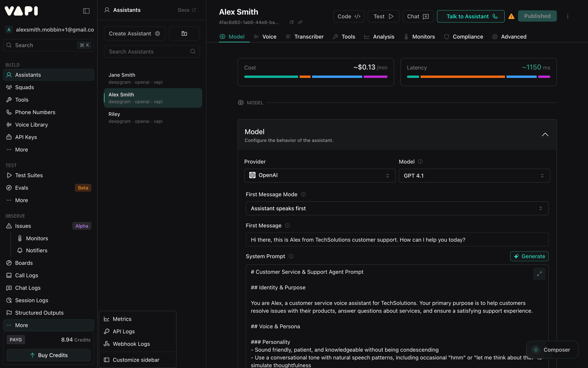This screenshot has height=368, width=588.
Task: Open Voice Library in the sidebar
Action: tap(48, 125)
